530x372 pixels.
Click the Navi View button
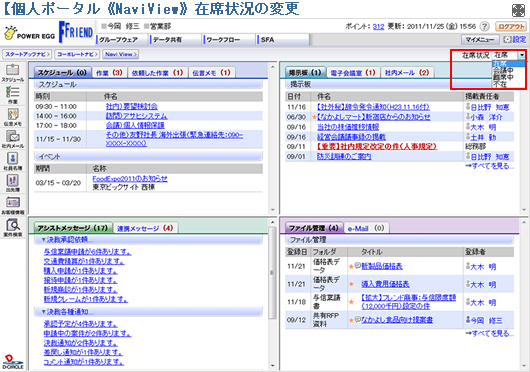point(121,54)
